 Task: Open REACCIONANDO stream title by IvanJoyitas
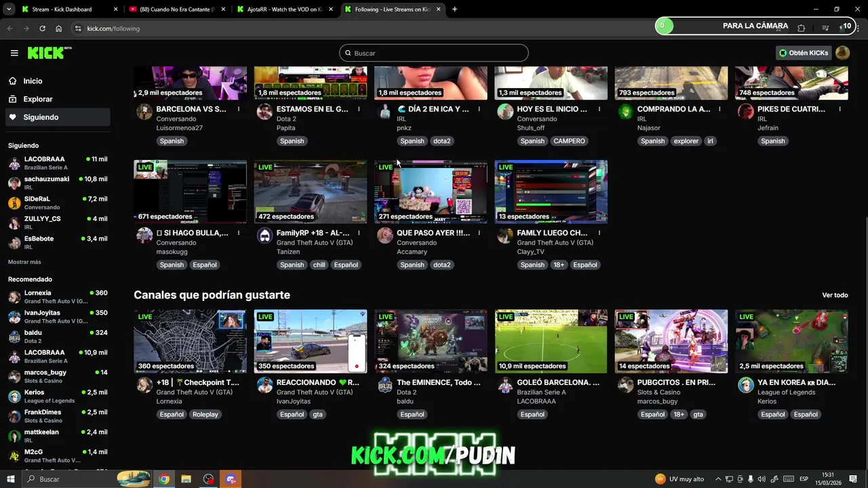pyautogui.click(x=317, y=382)
